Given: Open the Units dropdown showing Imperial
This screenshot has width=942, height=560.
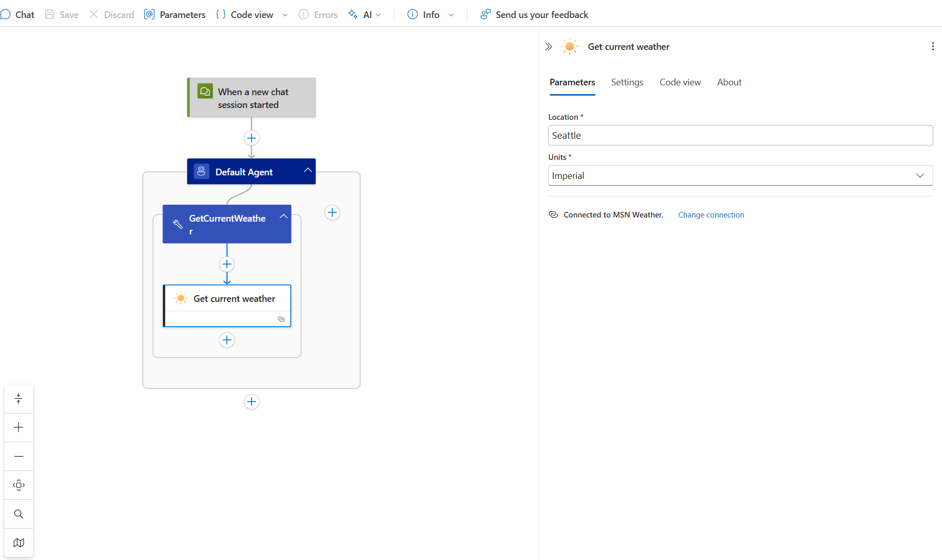Looking at the screenshot, I should pos(740,175).
